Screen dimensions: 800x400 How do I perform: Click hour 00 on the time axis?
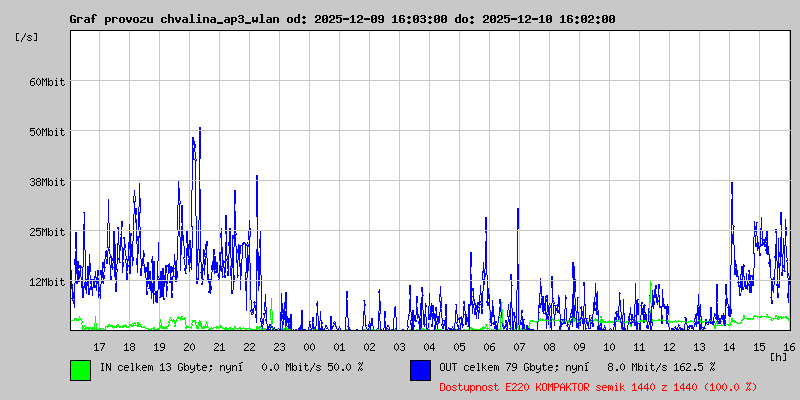tap(309, 346)
